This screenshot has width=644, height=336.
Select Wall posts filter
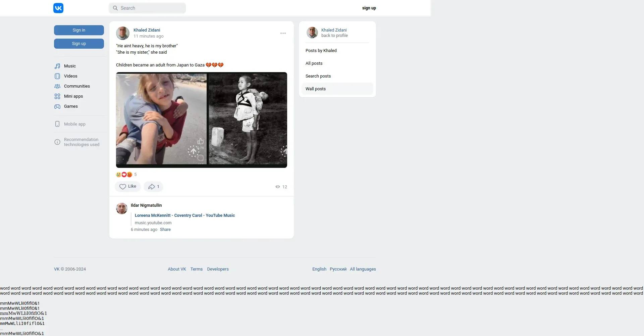tap(337, 89)
